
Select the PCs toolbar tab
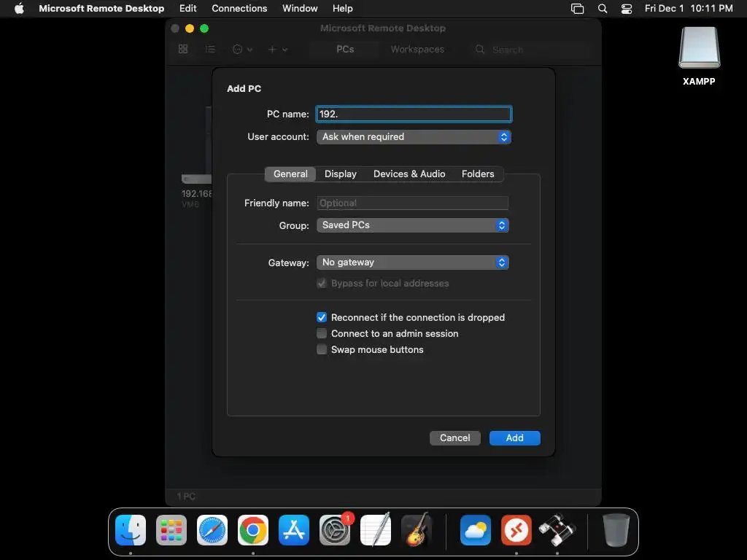click(x=345, y=49)
